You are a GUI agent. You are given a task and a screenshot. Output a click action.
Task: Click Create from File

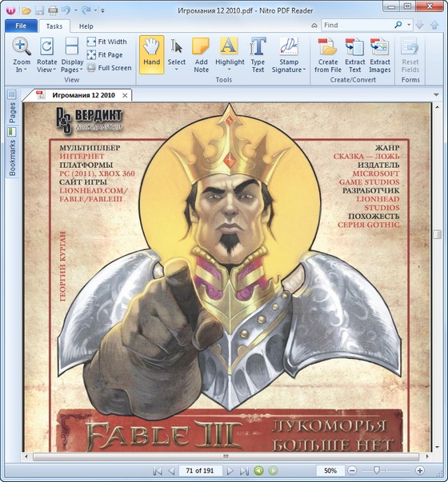[328, 55]
